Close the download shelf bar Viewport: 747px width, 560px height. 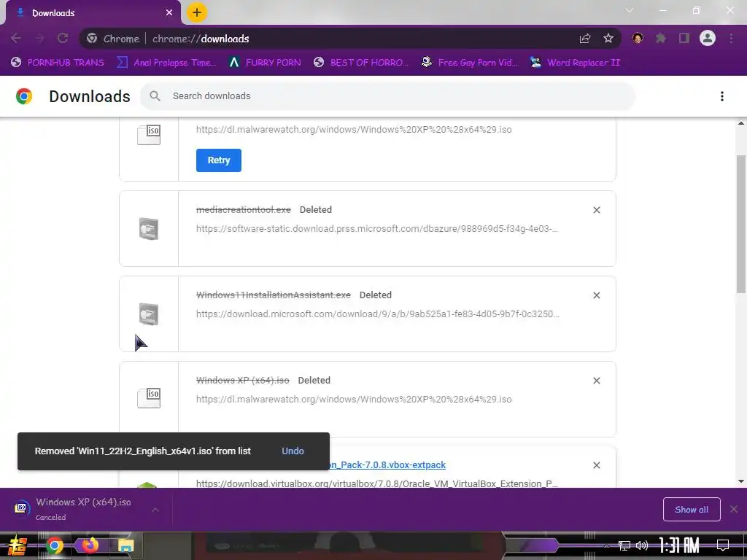pos(734,510)
